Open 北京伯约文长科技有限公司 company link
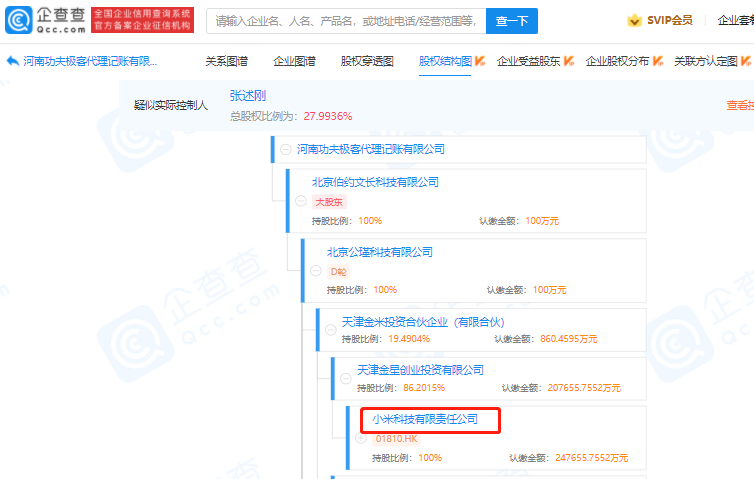 pos(375,182)
